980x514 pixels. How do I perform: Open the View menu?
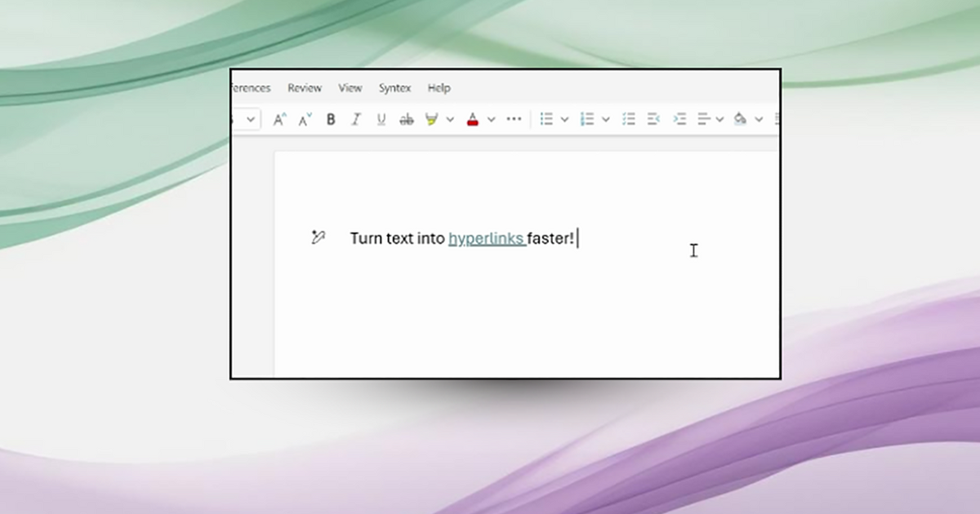tap(350, 87)
